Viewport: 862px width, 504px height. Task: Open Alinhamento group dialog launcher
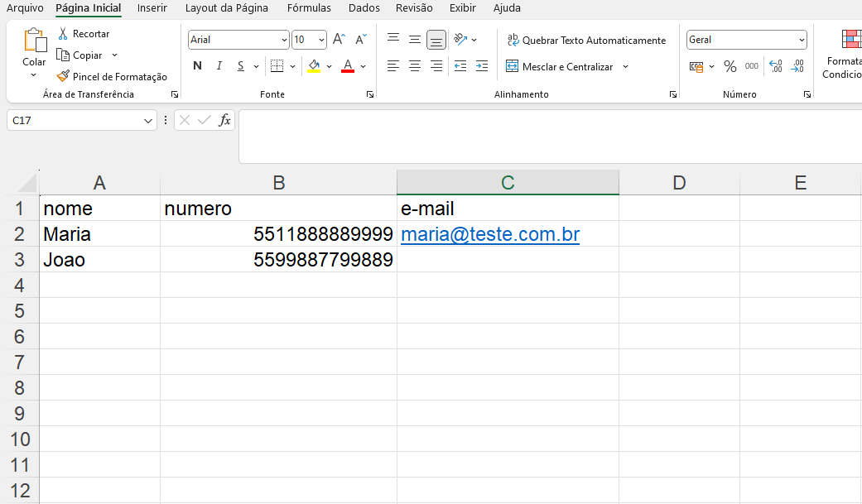[x=673, y=94]
